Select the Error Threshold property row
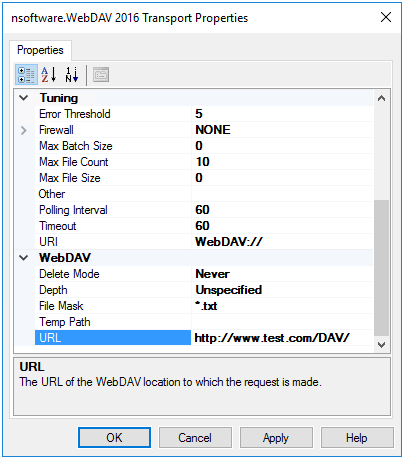The height and width of the screenshot is (459, 404). [113, 114]
